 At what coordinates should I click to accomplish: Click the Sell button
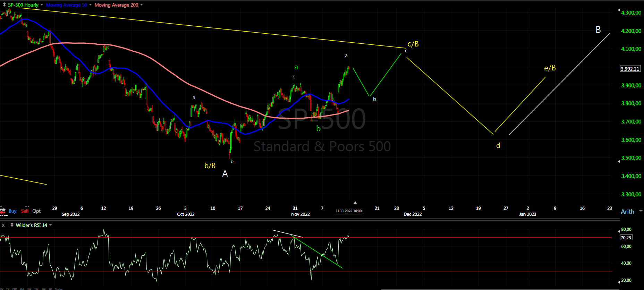tap(25, 211)
